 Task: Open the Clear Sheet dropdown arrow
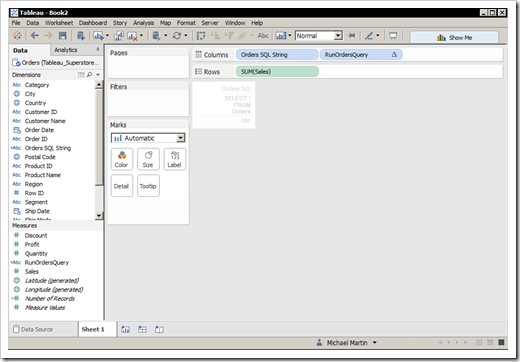point(141,35)
